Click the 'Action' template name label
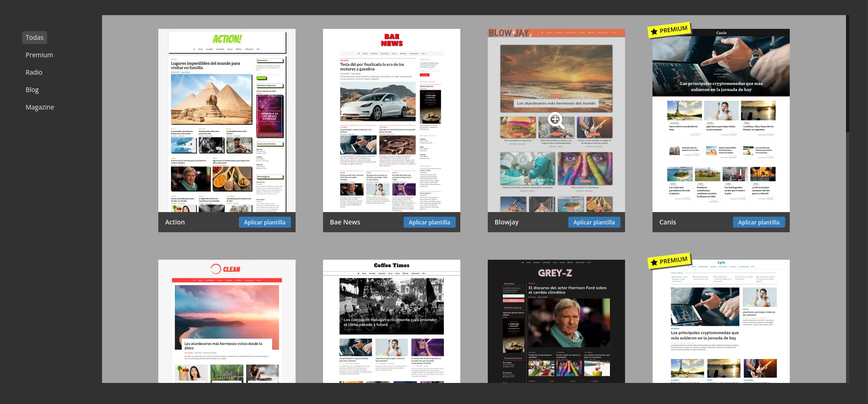This screenshot has width=868, height=404. [x=175, y=222]
